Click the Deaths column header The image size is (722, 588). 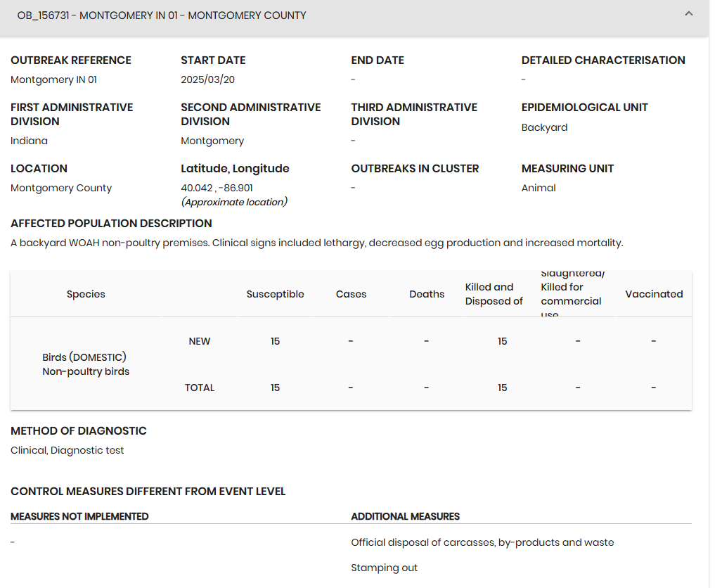point(427,294)
